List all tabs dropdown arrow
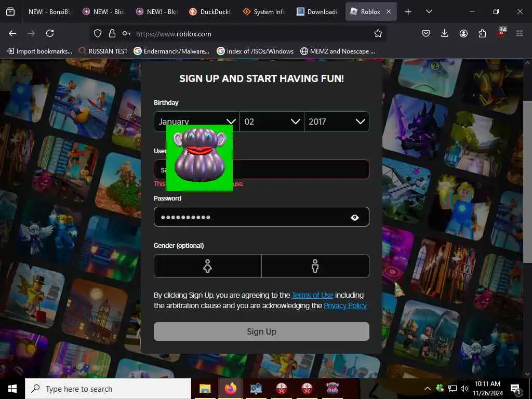The image size is (532, 399). click(x=429, y=11)
